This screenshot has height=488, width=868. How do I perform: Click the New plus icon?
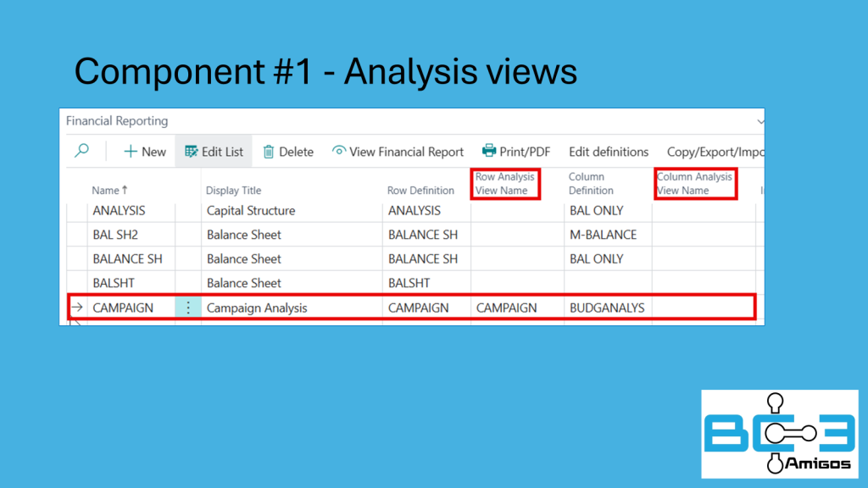[131, 152]
